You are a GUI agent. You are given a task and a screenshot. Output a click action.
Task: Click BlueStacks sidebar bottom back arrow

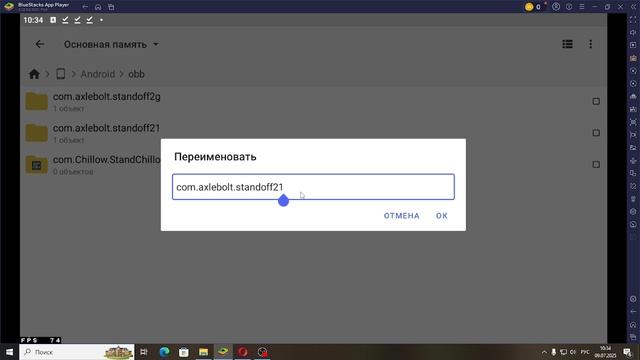point(633,312)
